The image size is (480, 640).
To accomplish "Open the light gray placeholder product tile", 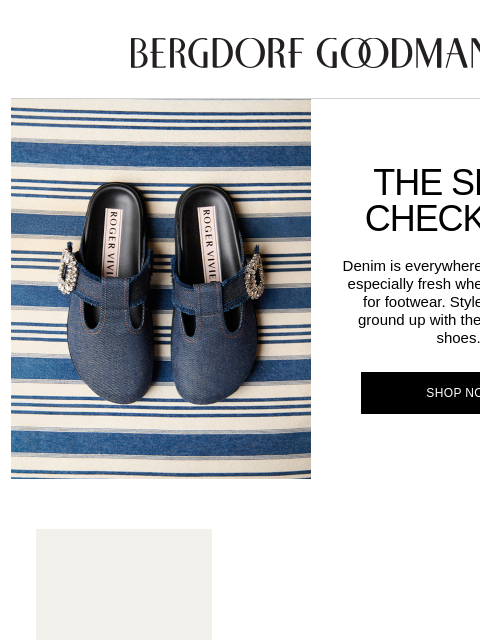I will (x=124, y=584).
